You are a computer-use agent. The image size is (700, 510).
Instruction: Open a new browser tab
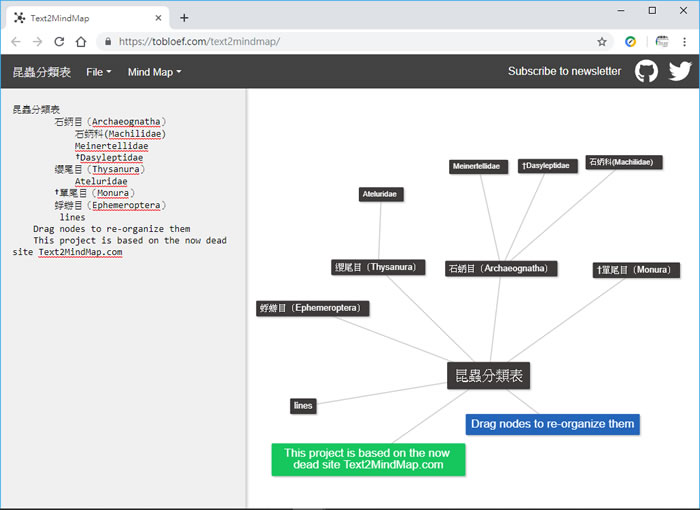pos(184,17)
